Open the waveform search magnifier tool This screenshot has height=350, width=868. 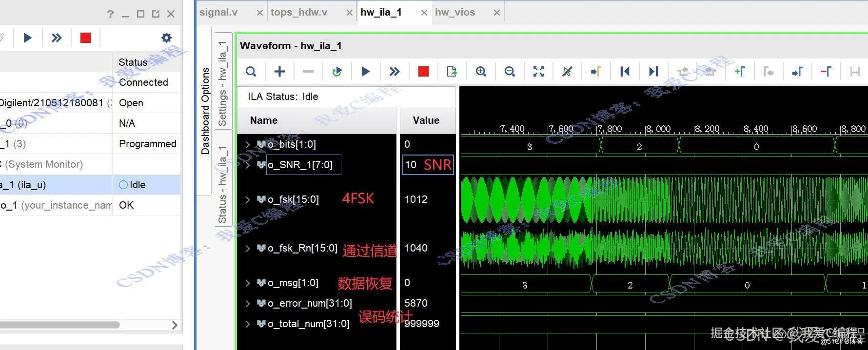[251, 72]
